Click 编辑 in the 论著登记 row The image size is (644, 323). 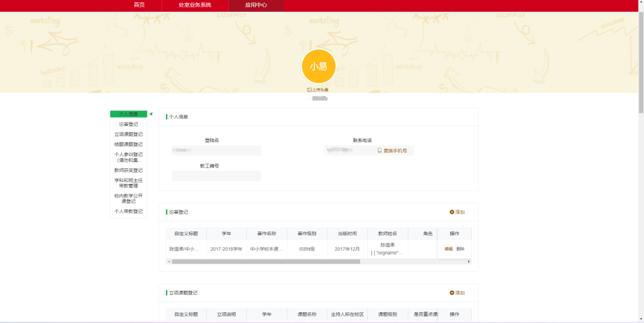click(448, 249)
